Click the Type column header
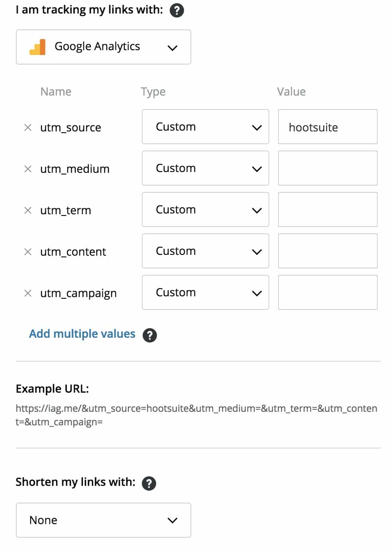Image resolution: width=392 pixels, height=552 pixels. coord(153,92)
